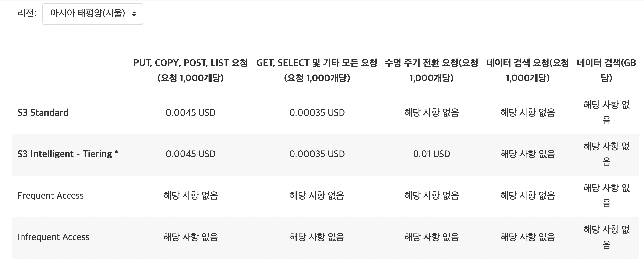
Task: Select the S3 Intelligent - Tiering row label
Action: click(x=68, y=154)
